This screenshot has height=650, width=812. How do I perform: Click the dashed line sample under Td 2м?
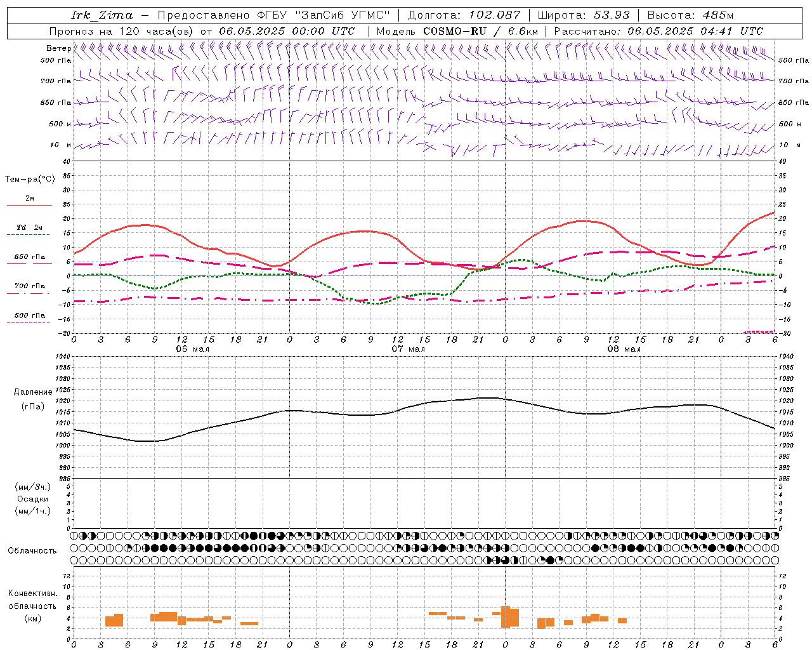pyautogui.click(x=29, y=235)
